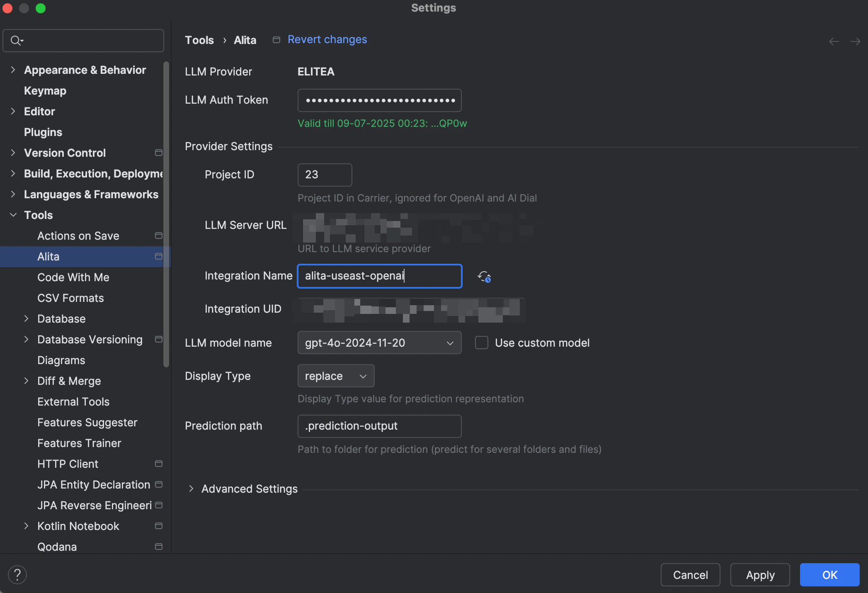Confirm settings with OK button
This screenshot has height=593, width=868.
(x=829, y=575)
